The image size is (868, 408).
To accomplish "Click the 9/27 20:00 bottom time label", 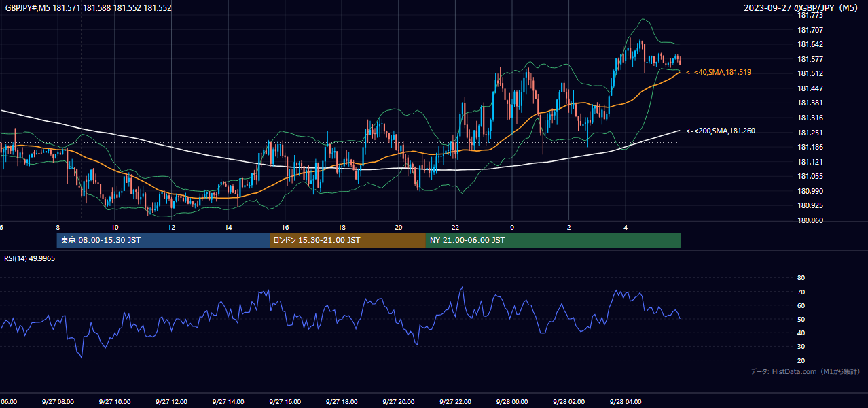I will point(398,402).
